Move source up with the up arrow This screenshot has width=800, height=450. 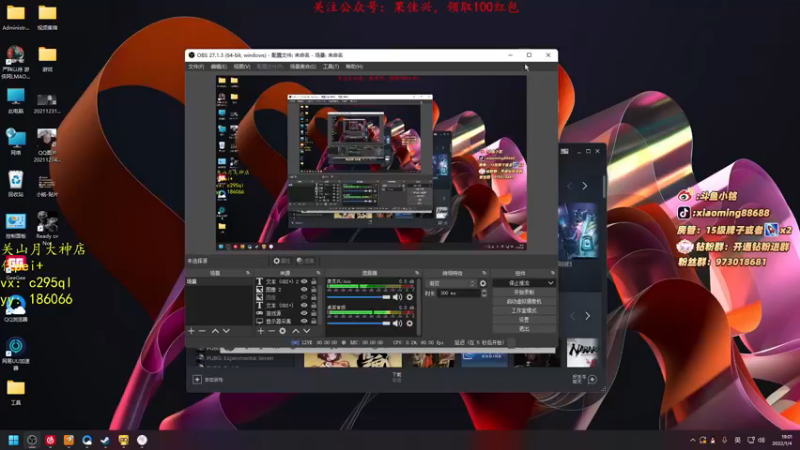(x=295, y=331)
